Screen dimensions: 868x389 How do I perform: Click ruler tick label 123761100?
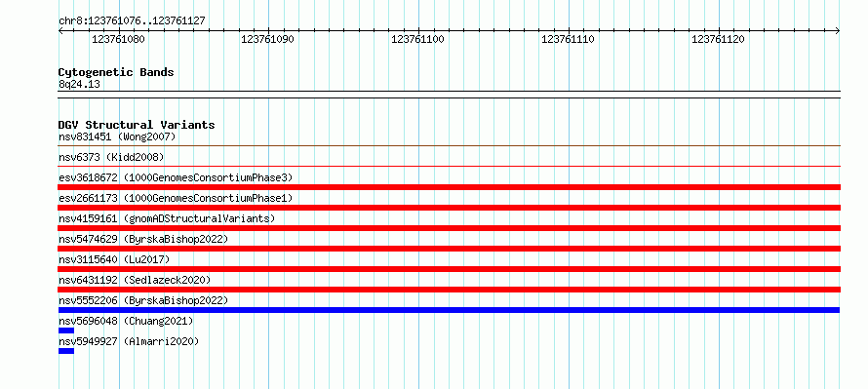(418, 39)
